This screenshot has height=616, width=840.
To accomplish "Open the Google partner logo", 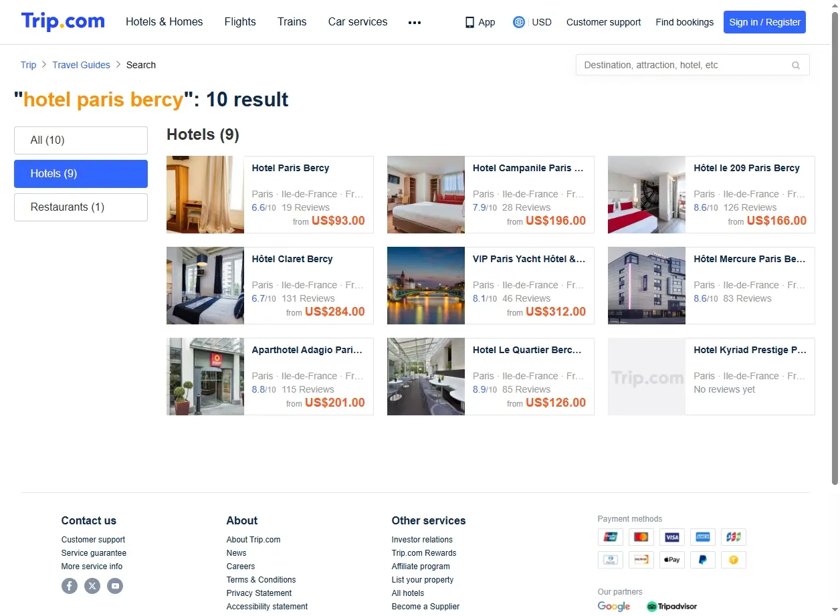I will 614,607.
